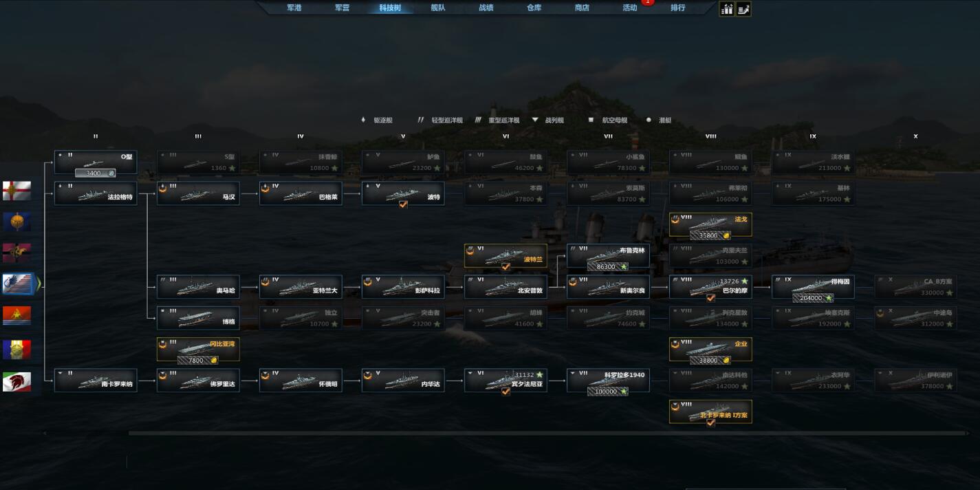980x490 pixels.
Task: Select the locked 基林 destroyer card
Action: pyautogui.click(x=813, y=193)
